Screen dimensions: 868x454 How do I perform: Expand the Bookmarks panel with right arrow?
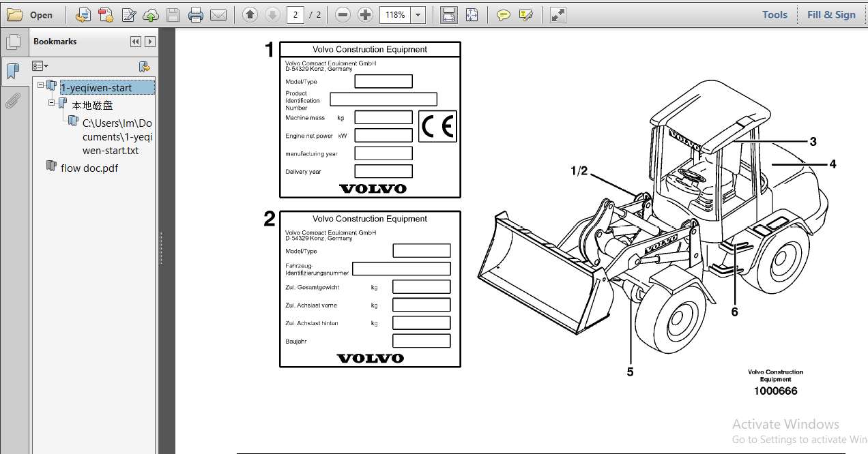pyautogui.click(x=150, y=42)
